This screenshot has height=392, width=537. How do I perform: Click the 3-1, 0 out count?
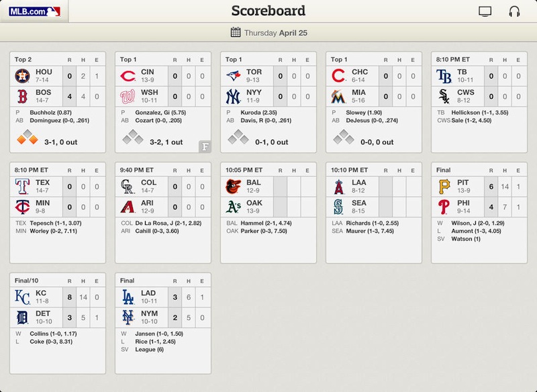[x=60, y=142]
